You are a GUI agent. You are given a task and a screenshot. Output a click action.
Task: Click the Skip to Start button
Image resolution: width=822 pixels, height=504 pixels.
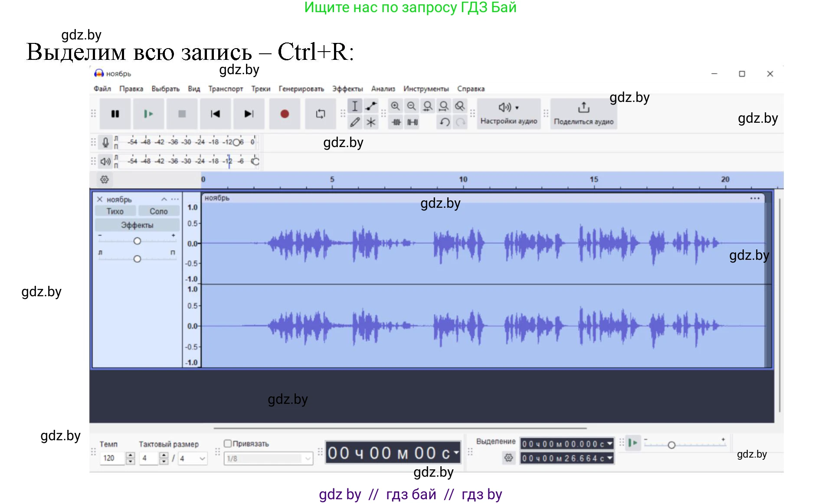point(215,114)
